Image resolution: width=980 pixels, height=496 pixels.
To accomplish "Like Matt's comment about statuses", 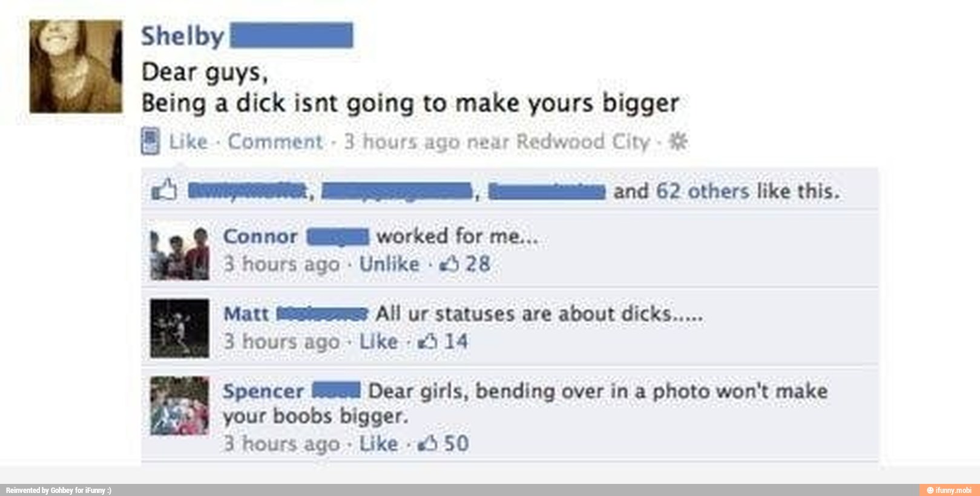I will coord(378,341).
